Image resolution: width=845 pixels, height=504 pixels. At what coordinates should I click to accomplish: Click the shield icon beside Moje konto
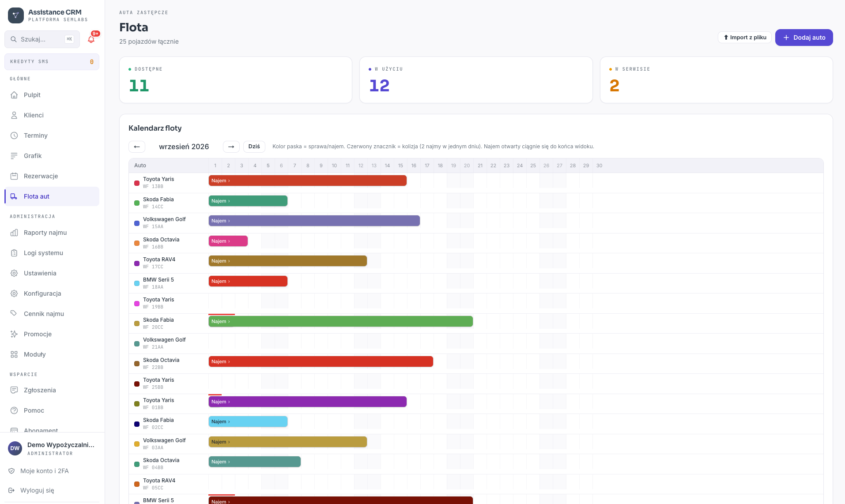click(x=11, y=471)
